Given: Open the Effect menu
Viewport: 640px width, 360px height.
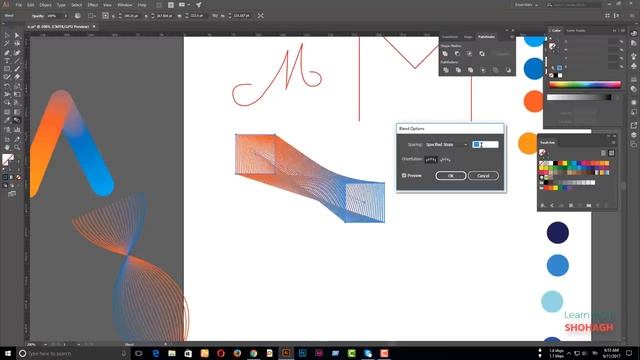Looking at the screenshot, I should (93, 5).
